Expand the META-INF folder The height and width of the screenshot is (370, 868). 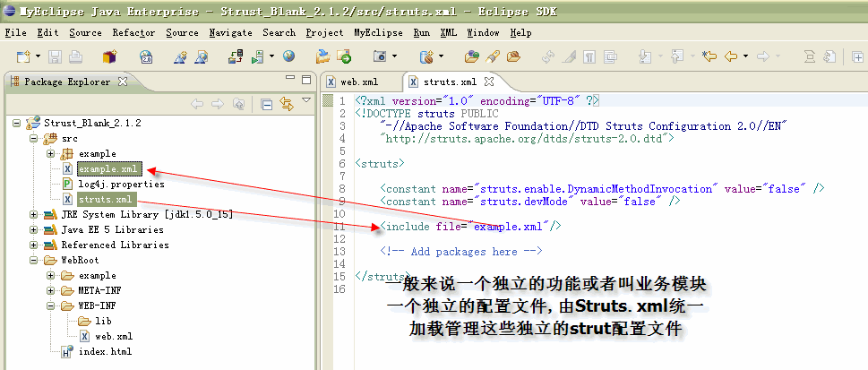(51, 290)
